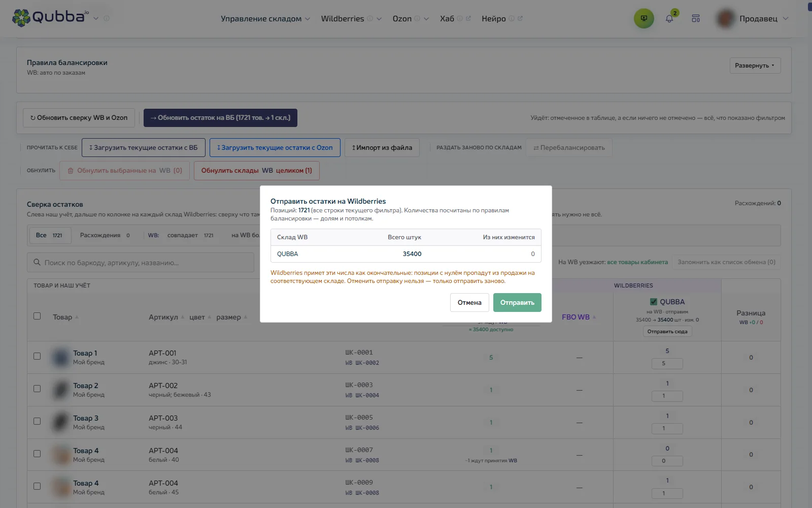
Task: Expand the Wildberries chevron arrow
Action: [x=379, y=19]
